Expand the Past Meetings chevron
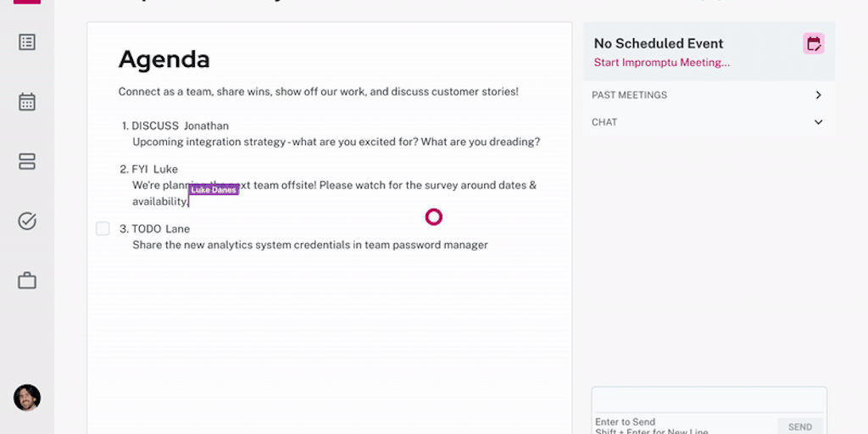Viewport: 868px width, 434px height. pyautogui.click(x=818, y=95)
